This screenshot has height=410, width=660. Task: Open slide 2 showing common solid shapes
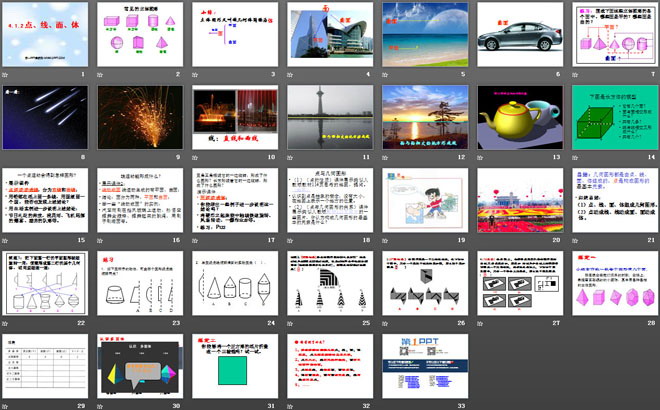[139, 35]
